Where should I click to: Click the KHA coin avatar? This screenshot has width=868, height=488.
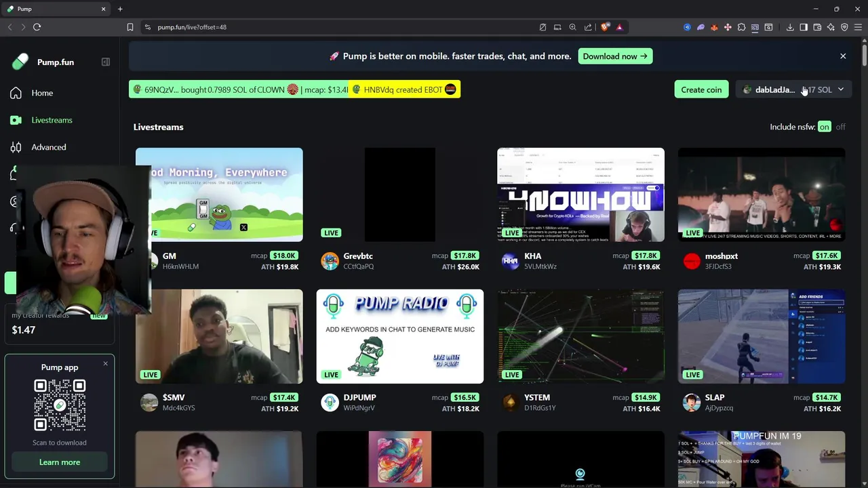click(511, 261)
